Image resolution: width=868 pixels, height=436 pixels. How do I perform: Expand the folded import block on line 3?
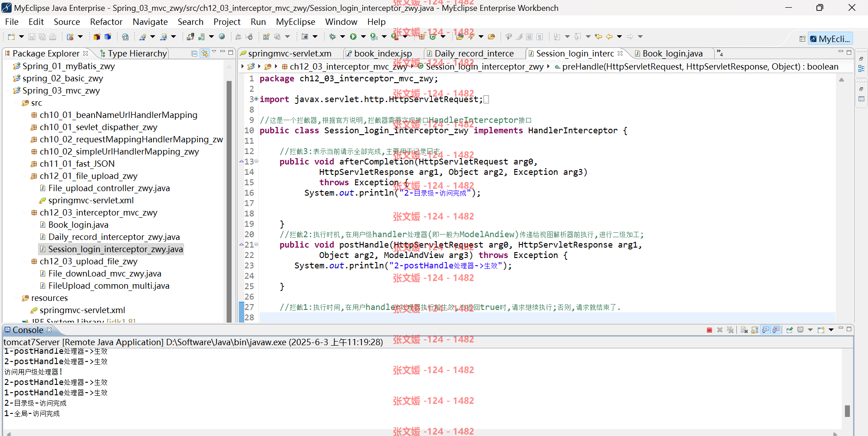tap(256, 99)
